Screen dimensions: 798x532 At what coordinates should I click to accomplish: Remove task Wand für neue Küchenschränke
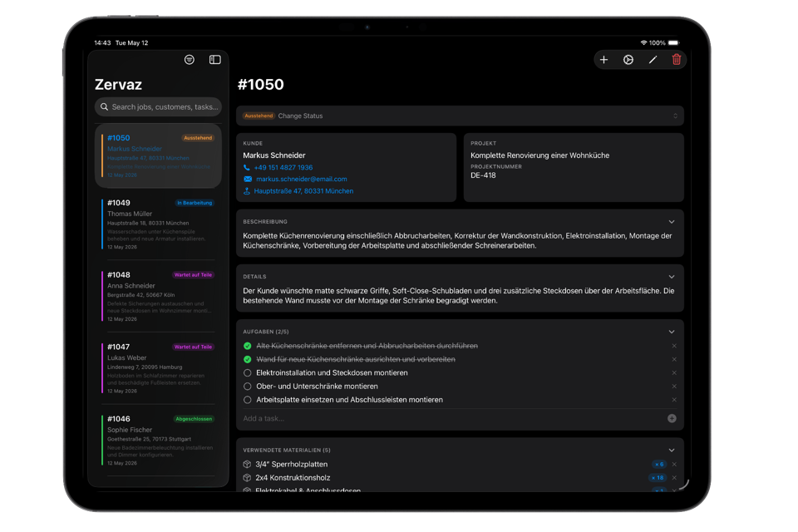(x=674, y=359)
